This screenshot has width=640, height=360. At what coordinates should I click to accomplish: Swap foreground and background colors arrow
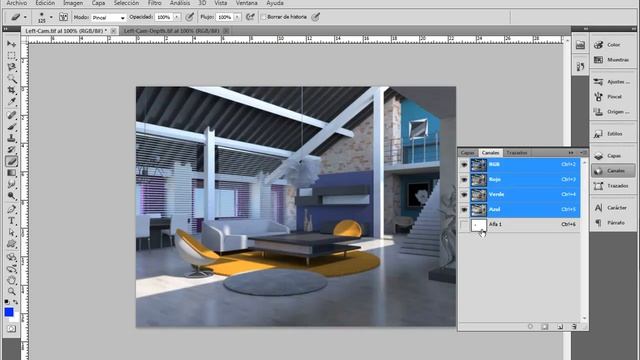pos(16,302)
